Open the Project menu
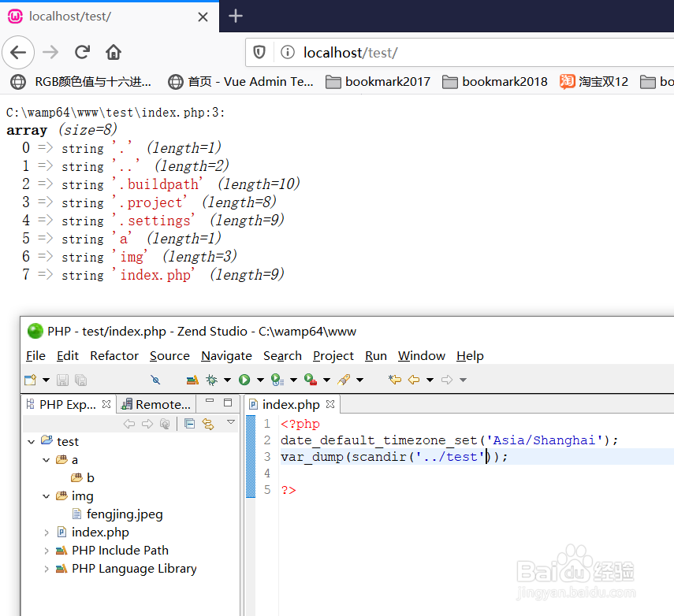This screenshot has height=616, width=674. (x=333, y=356)
